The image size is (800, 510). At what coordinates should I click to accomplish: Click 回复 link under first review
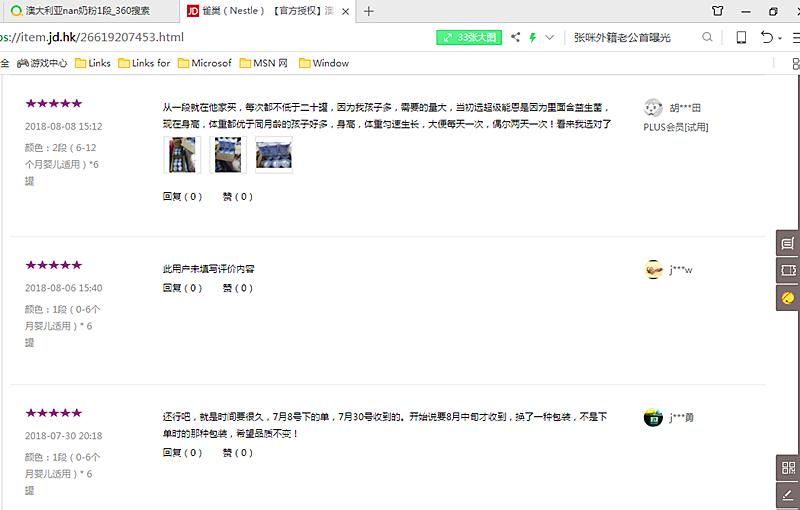pos(182,197)
